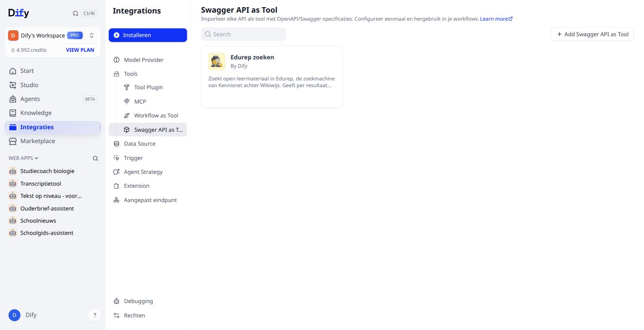Click the Workflow as Tool icon
Viewport: 644px width, 330px height.
click(127, 115)
